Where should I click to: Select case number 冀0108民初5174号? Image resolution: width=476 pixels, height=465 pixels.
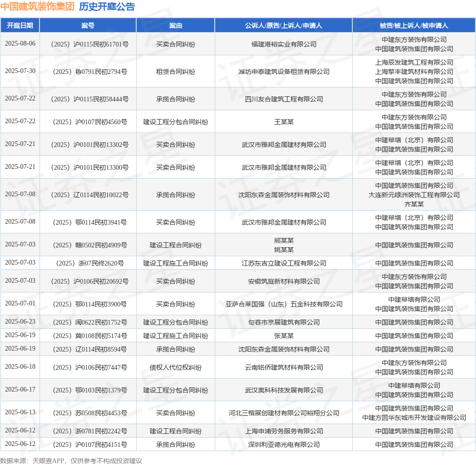point(90,336)
